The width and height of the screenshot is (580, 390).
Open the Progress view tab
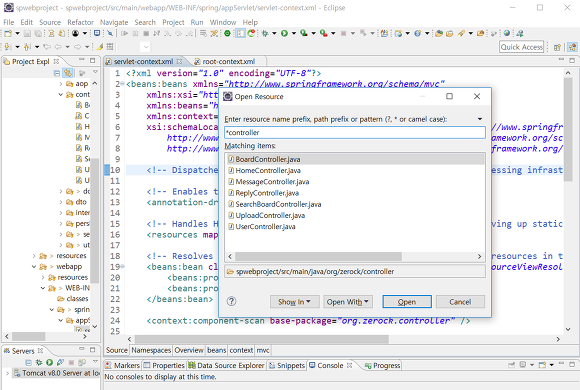coord(382,366)
